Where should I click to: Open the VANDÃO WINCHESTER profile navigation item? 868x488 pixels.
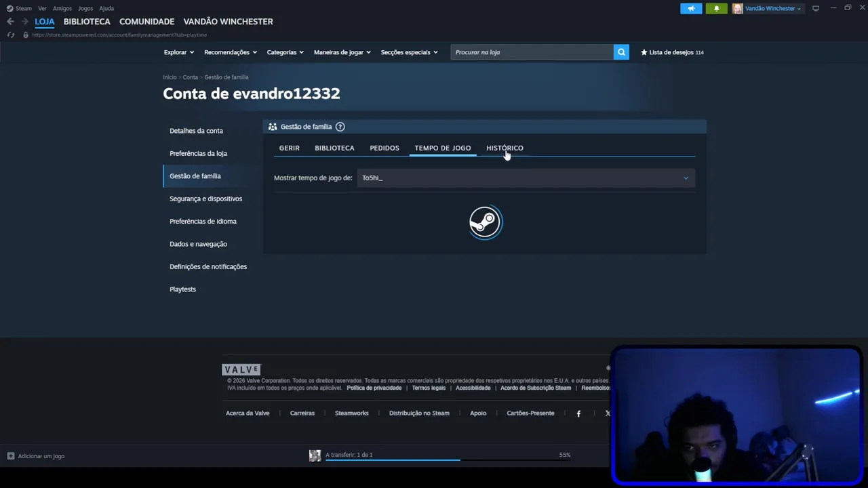tap(228, 22)
